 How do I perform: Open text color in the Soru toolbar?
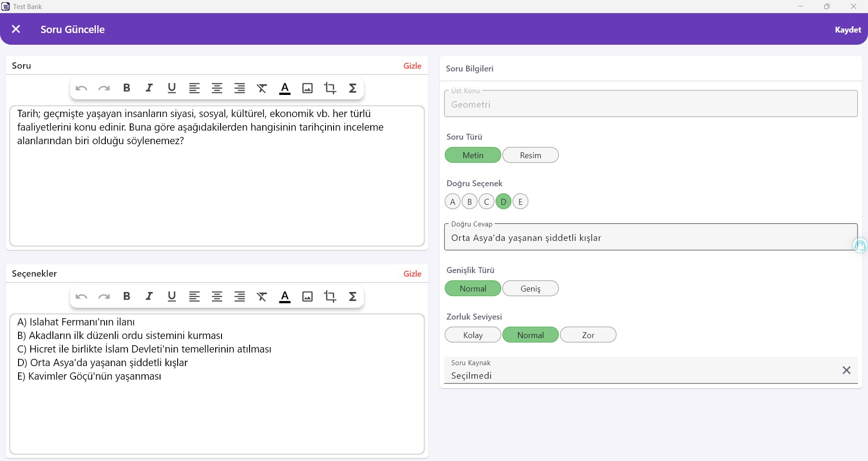click(x=285, y=88)
